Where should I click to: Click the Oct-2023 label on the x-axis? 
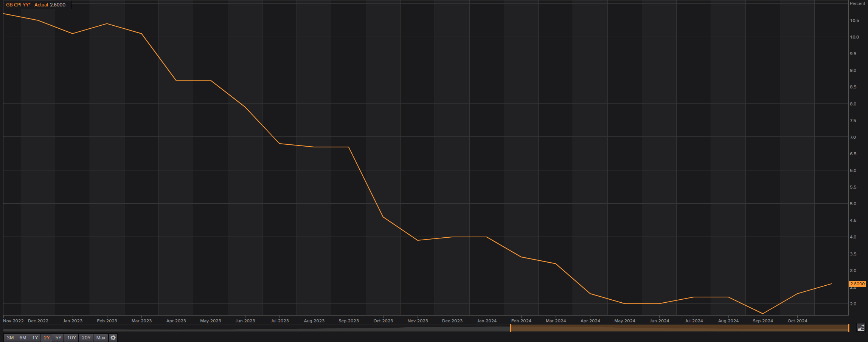[383, 321]
